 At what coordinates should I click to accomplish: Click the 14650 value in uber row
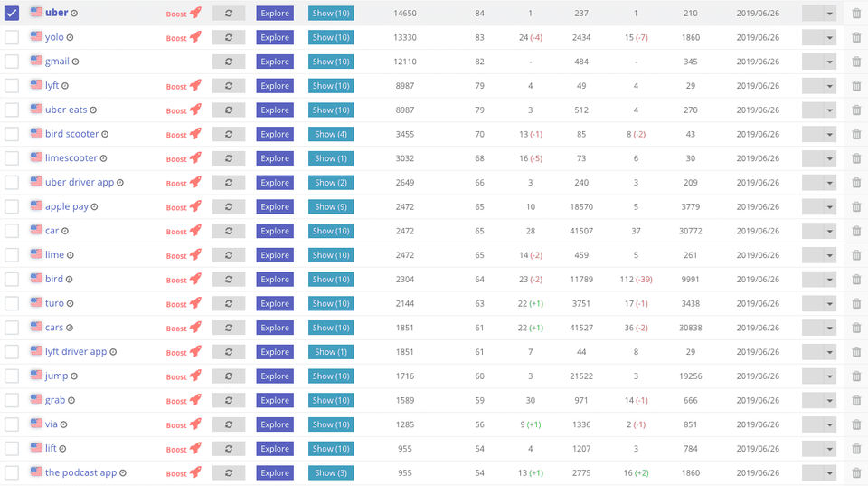tap(405, 14)
